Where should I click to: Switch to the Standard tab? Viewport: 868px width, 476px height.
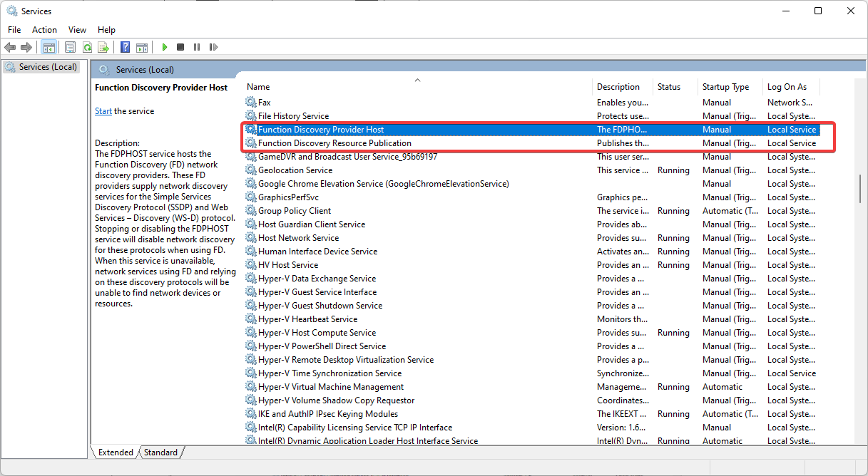point(161,452)
